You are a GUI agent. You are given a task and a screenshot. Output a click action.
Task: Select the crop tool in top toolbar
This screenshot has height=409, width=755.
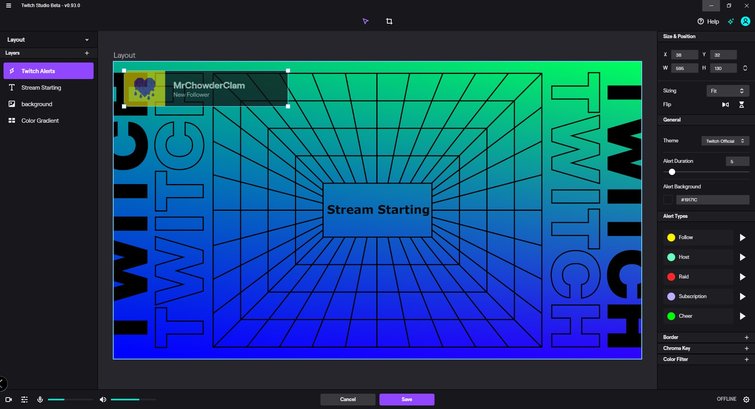(389, 20)
